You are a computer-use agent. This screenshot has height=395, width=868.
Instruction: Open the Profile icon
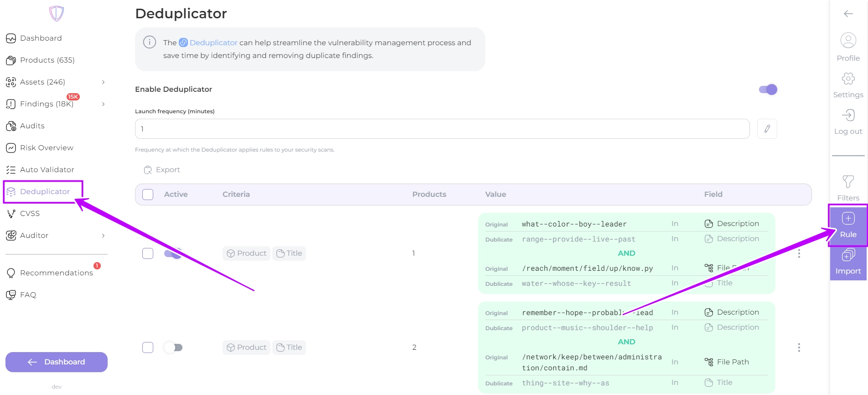848,41
